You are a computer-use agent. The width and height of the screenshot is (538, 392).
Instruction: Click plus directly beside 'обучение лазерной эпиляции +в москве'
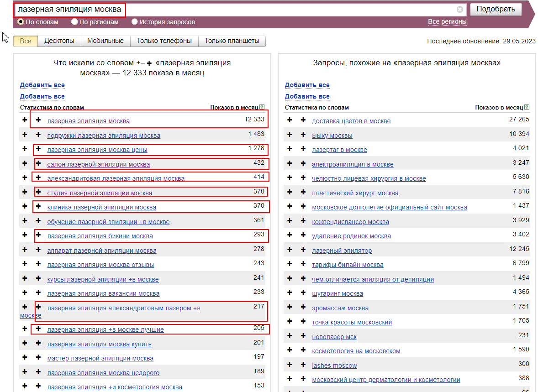coord(38,221)
